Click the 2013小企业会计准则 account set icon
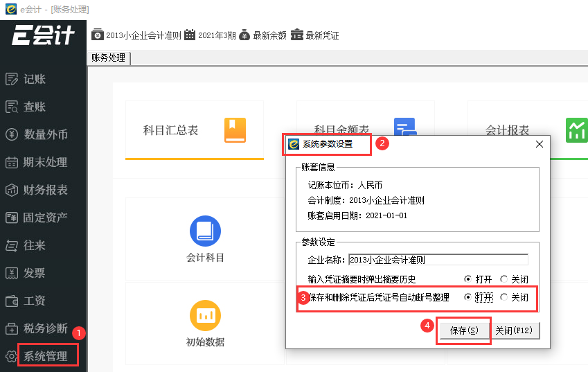This screenshot has width=588, height=372. pyautogui.click(x=98, y=35)
